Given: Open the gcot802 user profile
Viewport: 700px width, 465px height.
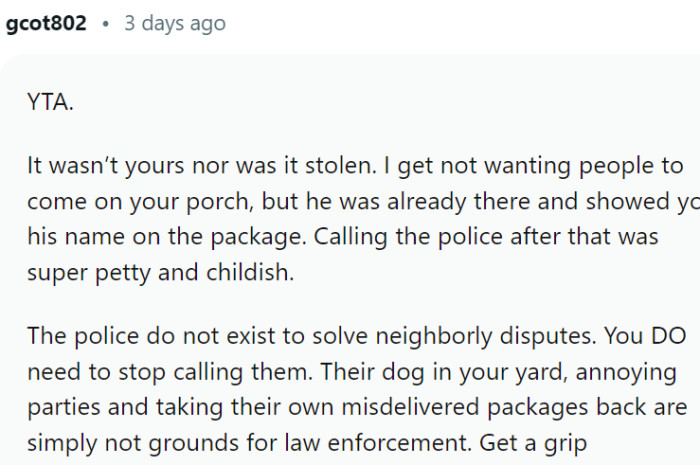Looking at the screenshot, I should 46,23.
